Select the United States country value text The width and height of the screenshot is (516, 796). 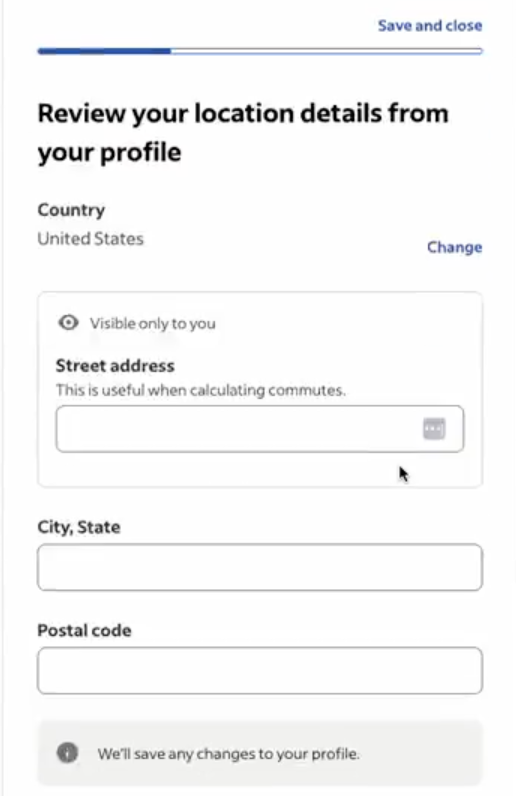coord(90,239)
